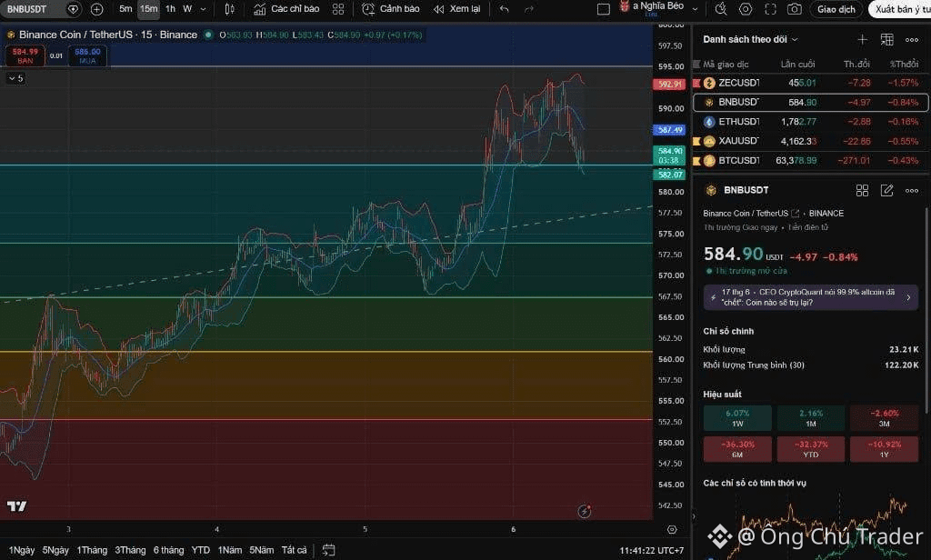Select the 5m timeframe
The height and width of the screenshot is (560, 931).
coord(125,9)
